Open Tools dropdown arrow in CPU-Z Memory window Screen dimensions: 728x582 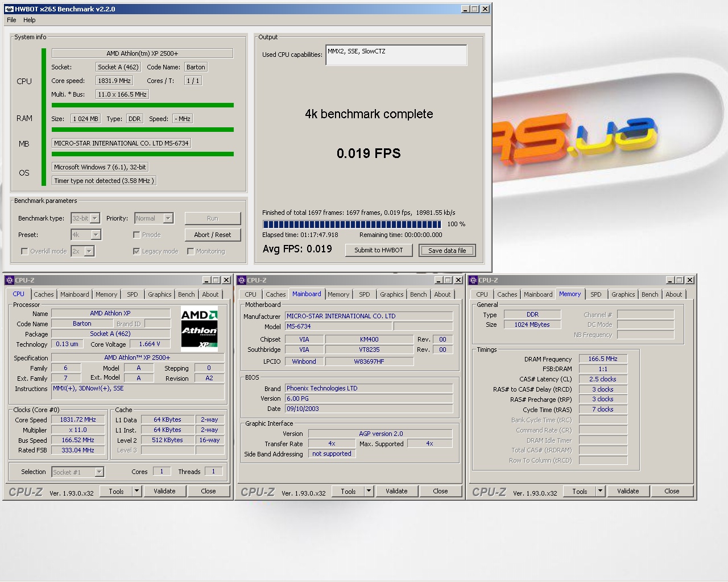600,491
